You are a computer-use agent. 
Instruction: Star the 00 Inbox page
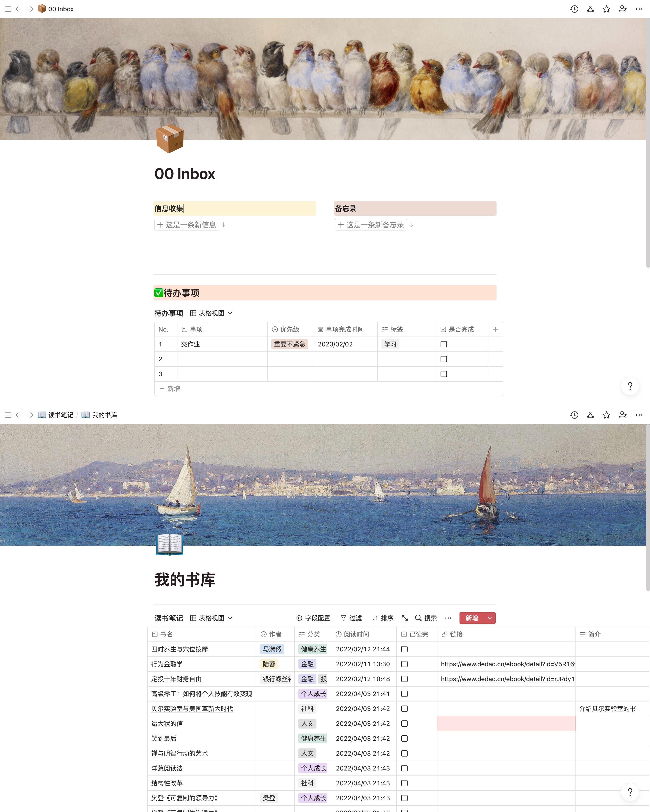pyautogui.click(x=606, y=9)
